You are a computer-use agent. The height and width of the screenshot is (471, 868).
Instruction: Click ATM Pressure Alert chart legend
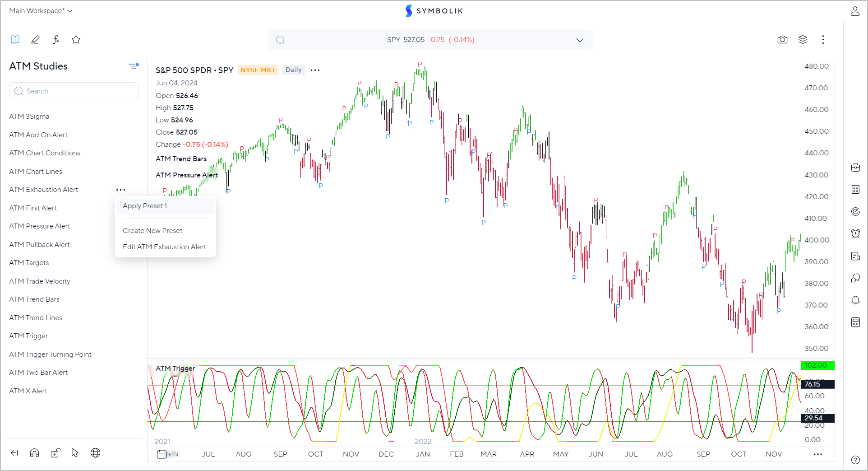187,175
